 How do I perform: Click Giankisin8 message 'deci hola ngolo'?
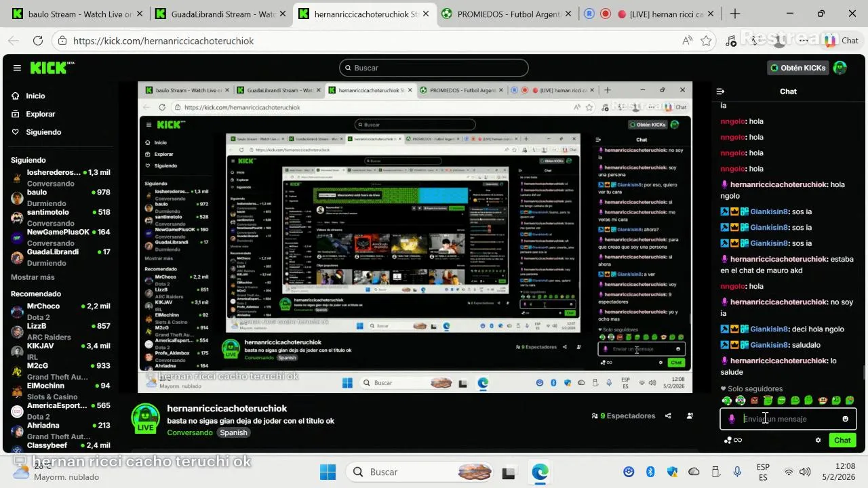783,329
